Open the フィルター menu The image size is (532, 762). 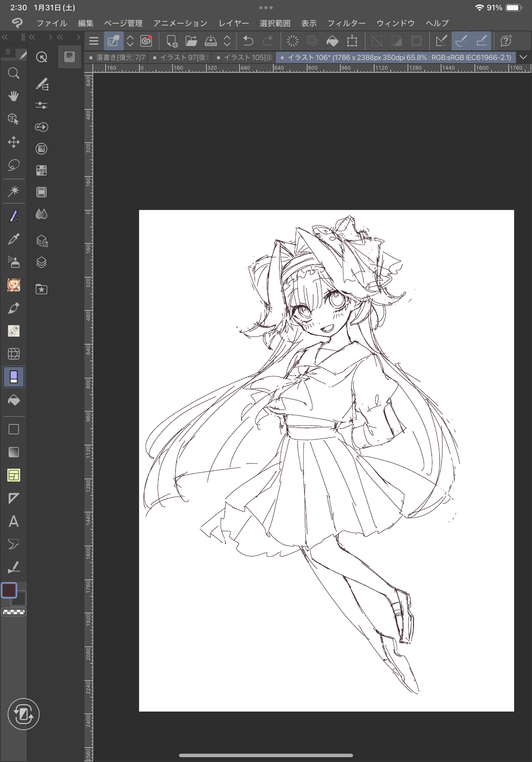(346, 23)
